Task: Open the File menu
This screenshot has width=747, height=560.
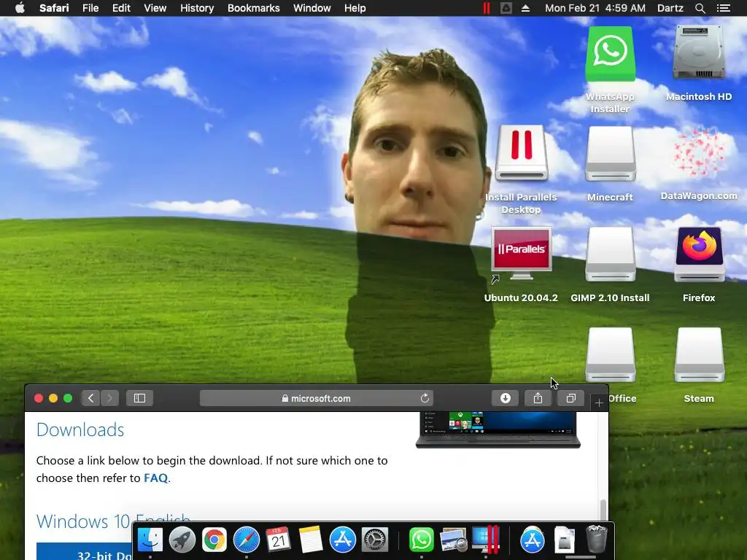Action: pos(90,8)
